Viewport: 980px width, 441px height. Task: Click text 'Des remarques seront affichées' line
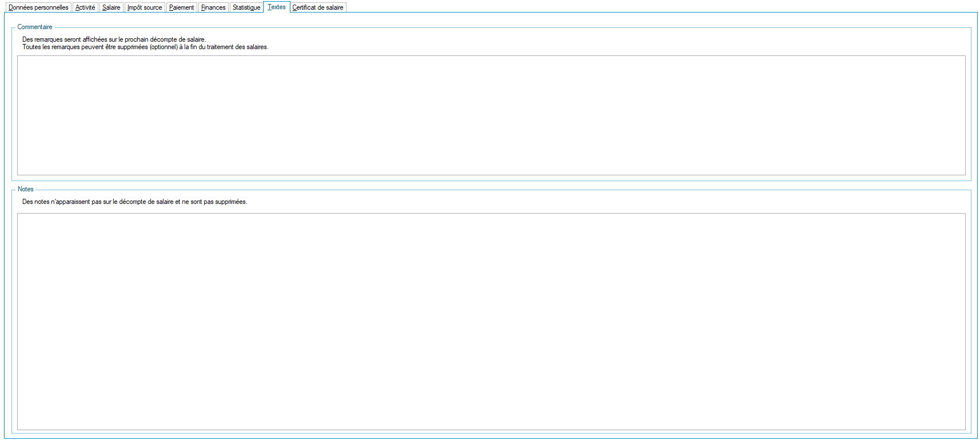[x=114, y=39]
